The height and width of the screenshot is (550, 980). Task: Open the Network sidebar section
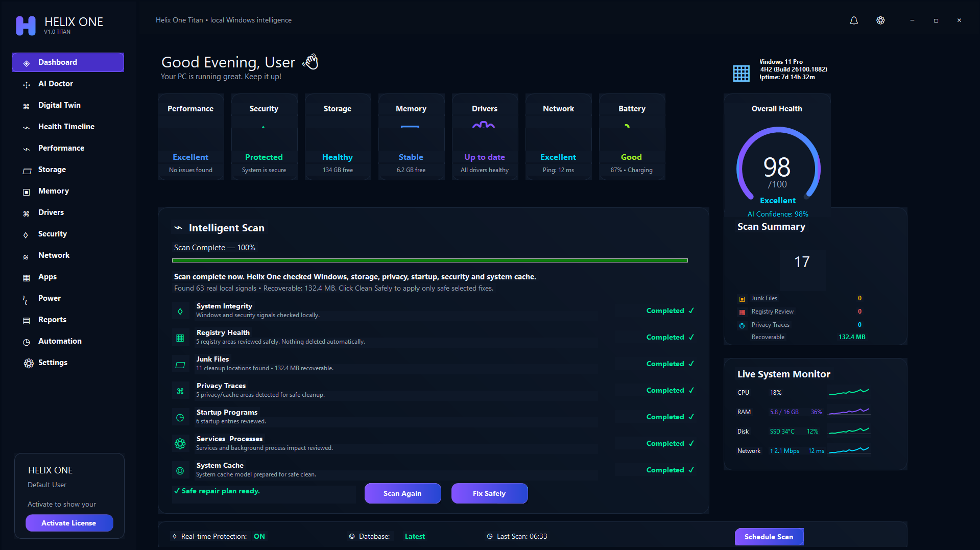coord(68,255)
